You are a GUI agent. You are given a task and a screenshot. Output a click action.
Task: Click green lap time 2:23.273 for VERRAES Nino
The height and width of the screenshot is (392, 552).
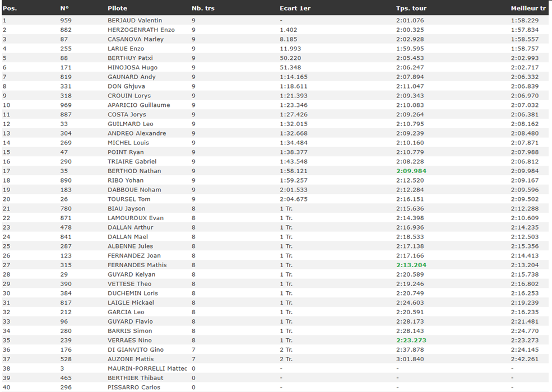click(411, 340)
